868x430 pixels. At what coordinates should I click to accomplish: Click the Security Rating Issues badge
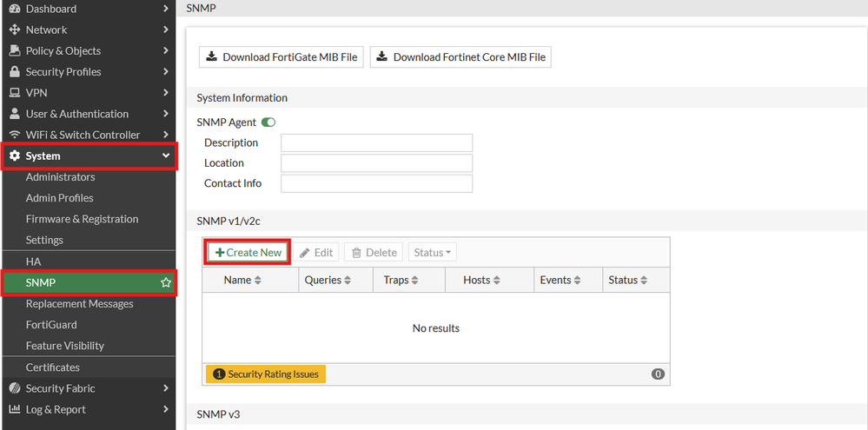266,374
